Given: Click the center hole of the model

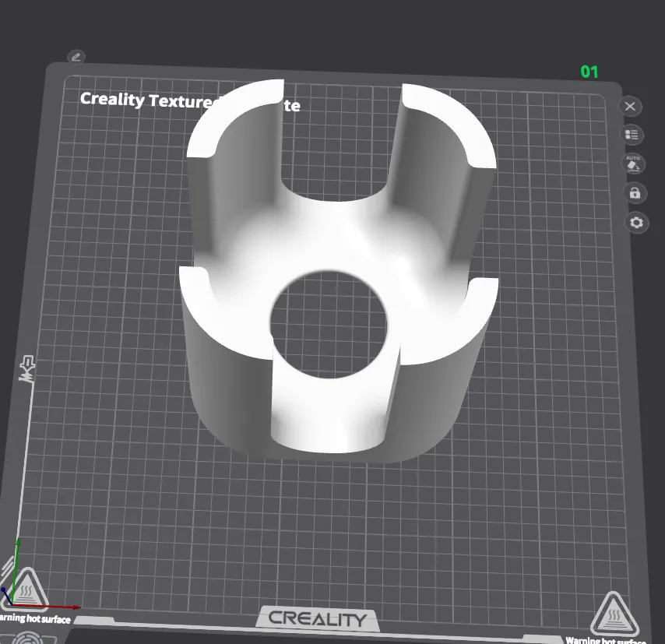Looking at the screenshot, I should pyautogui.click(x=331, y=321).
